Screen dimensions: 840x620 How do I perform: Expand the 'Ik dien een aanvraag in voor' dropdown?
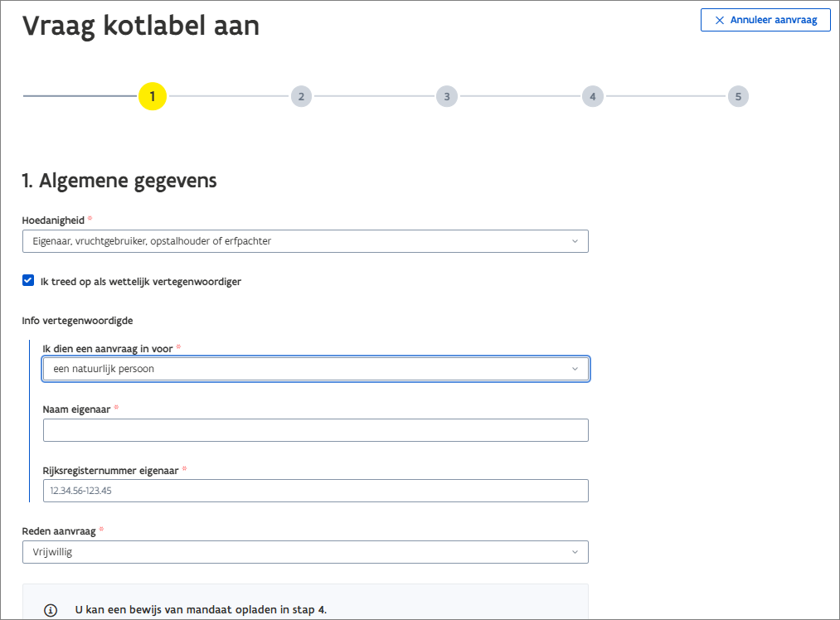click(315, 369)
